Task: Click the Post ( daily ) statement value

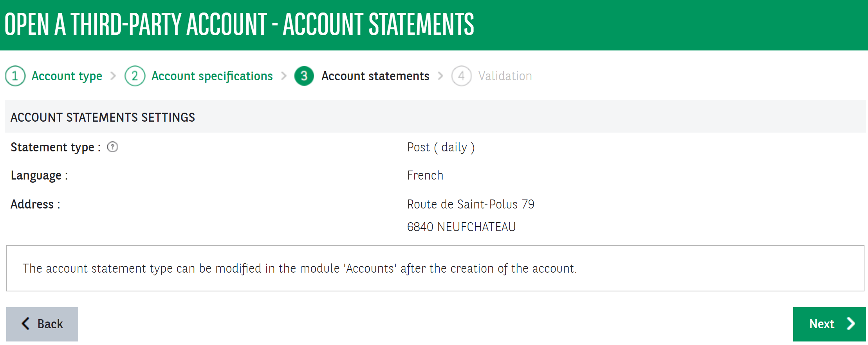Action: 441,147
